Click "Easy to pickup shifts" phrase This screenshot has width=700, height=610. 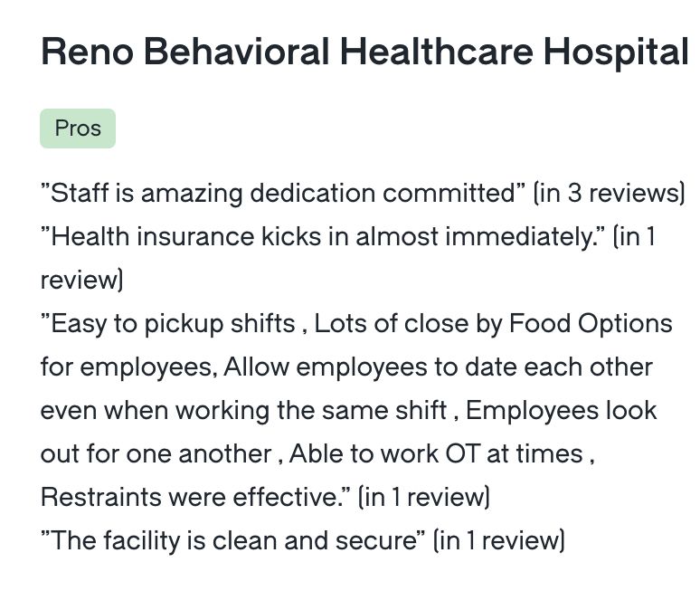[x=168, y=323]
